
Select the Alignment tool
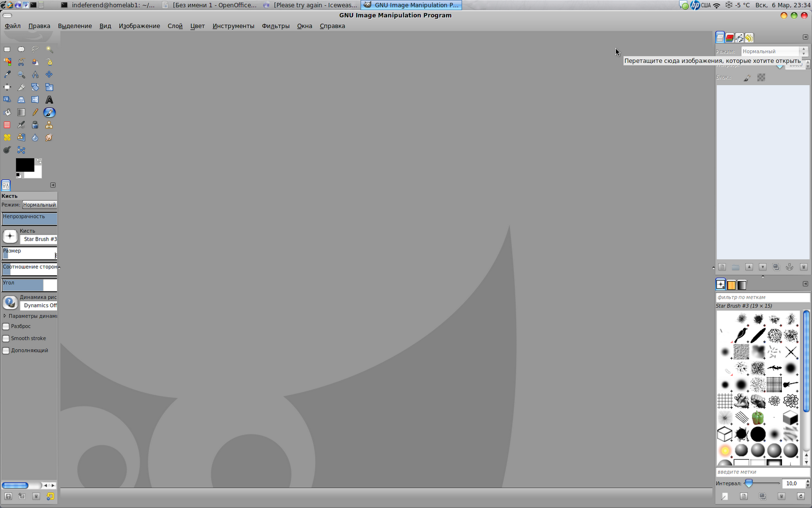7,87
